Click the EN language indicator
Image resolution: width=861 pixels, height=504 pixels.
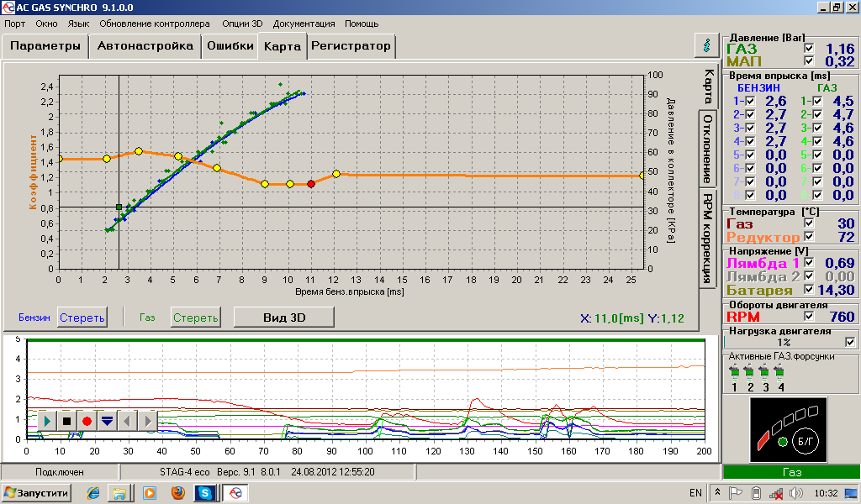point(695,493)
